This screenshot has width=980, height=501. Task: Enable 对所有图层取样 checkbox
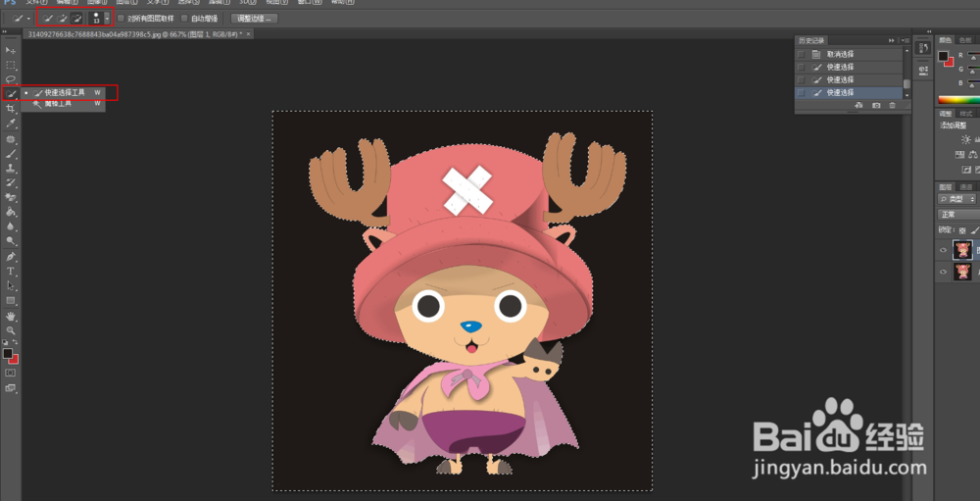tap(122, 19)
